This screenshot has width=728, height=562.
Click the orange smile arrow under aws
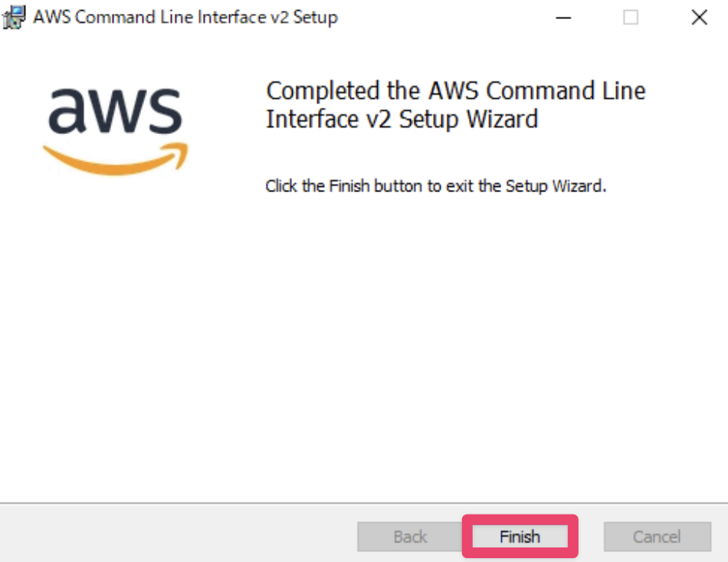[x=115, y=158]
